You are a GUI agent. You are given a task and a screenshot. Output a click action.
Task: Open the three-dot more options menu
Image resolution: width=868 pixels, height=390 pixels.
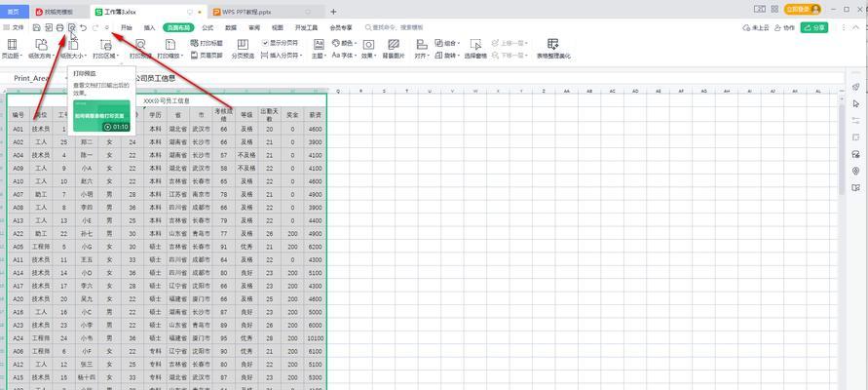pos(844,27)
